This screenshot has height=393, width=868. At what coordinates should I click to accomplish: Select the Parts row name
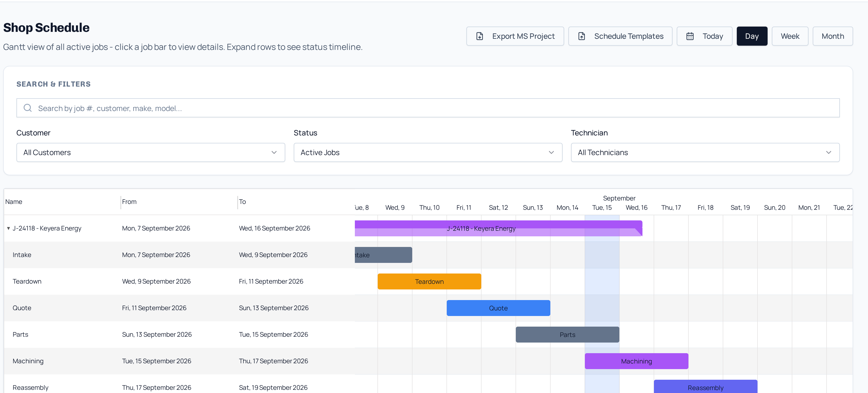coord(20,335)
